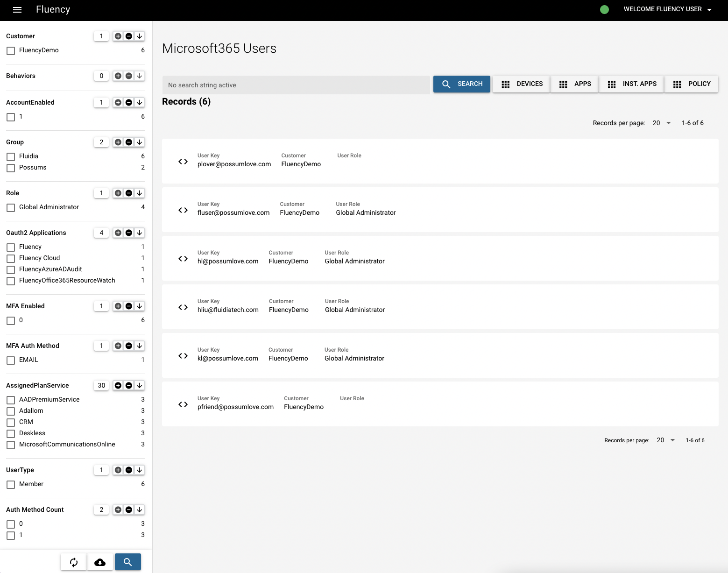Show raw code for fluser@possumlove.com record
This screenshot has width=728, height=573.
point(183,210)
